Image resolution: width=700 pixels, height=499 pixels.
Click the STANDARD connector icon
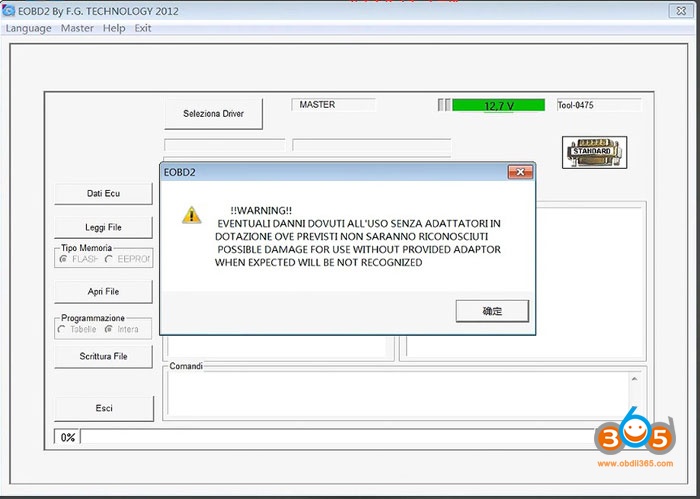(x=594, y=152)
